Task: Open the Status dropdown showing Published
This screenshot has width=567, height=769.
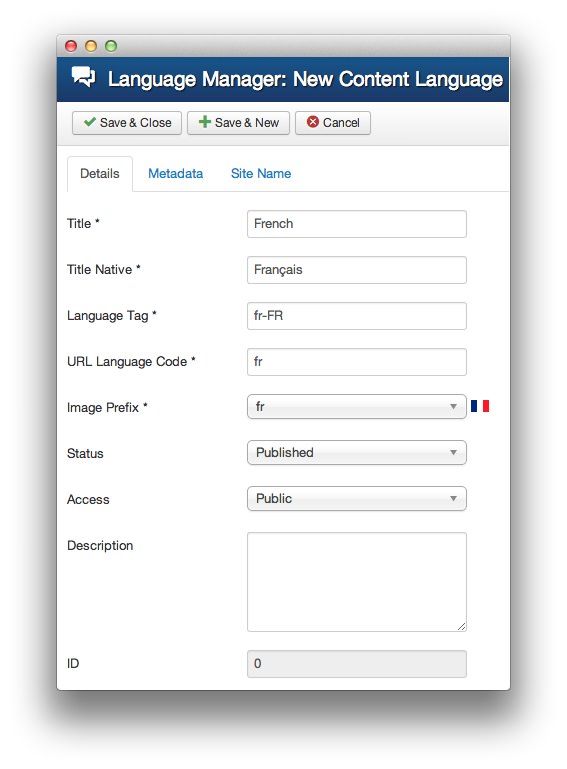Action: 357,453
